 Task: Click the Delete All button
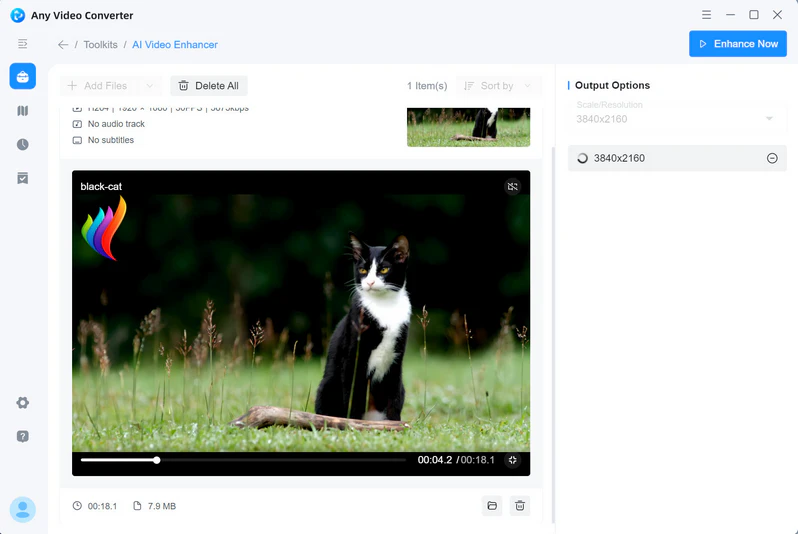208,86
